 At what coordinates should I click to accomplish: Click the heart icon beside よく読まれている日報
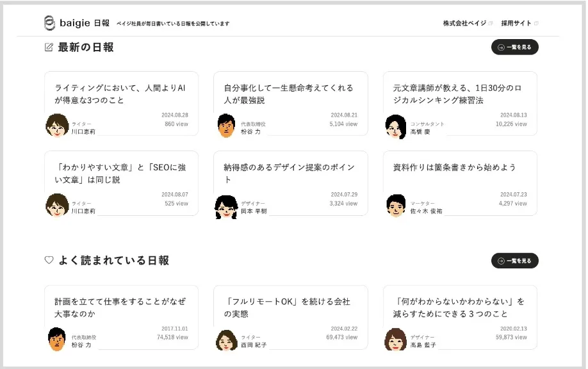coord(49,261)
